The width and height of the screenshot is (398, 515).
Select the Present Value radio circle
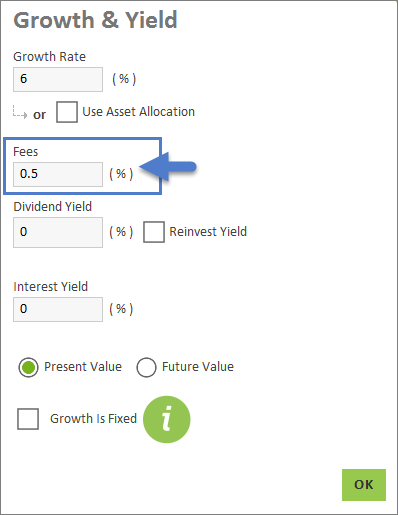tap(28, 367)
